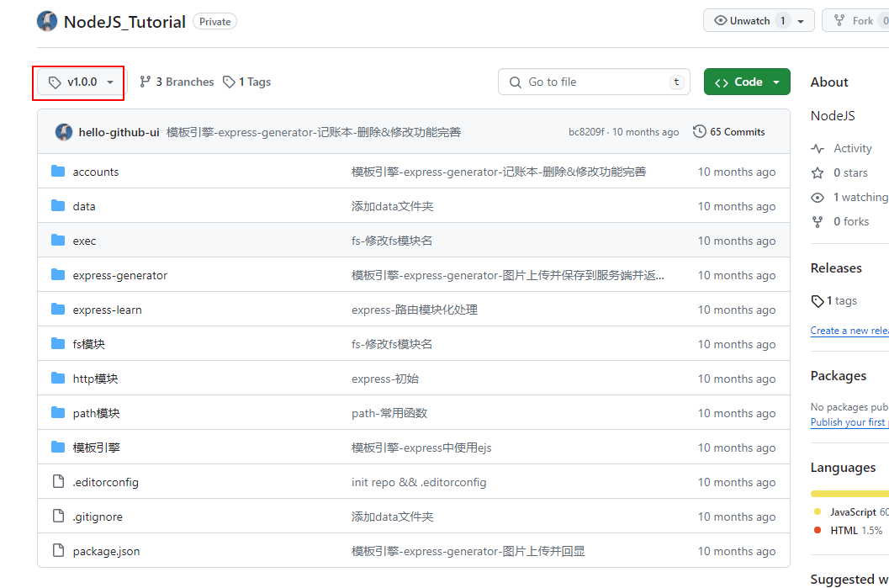Open the http模块 folder
Viewport: 889px width, 588px height.
coord(95,379)
